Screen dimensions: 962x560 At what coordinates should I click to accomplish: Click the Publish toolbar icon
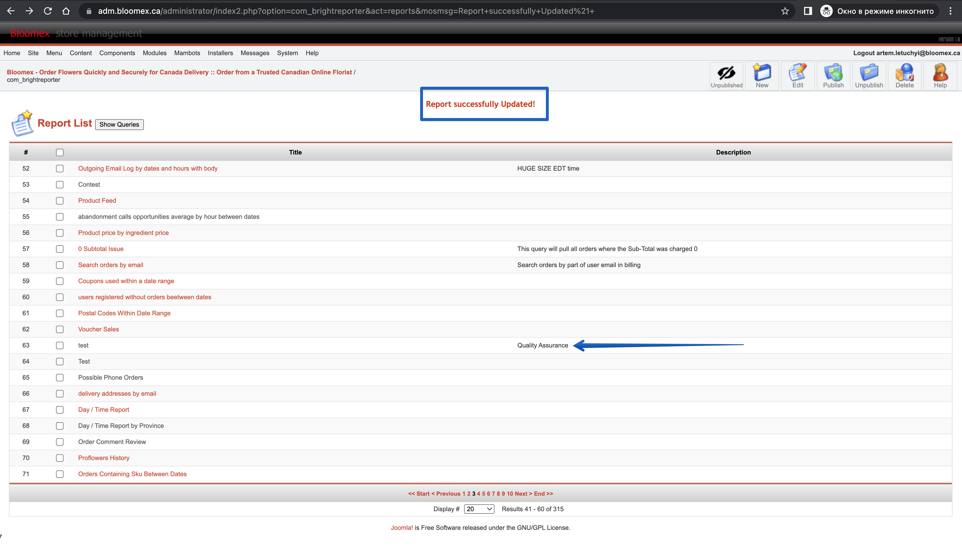coord(833,76)
